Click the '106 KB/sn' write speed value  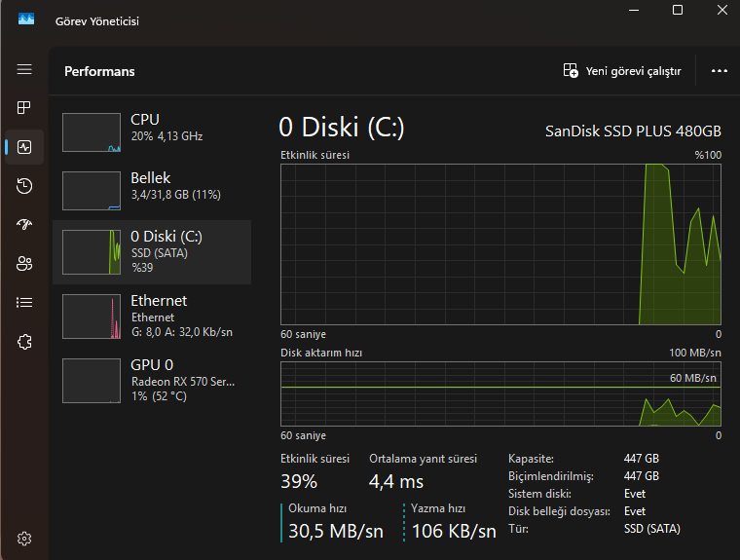(454, 531)
